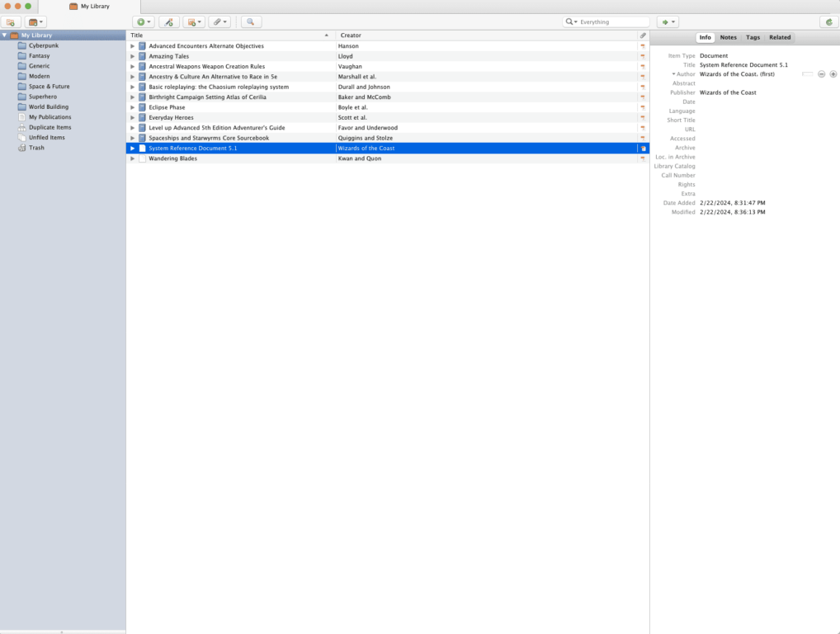Open the Trash
This screenshot has width=840, height=634.
pyautogui.click(x=35, y=148)
